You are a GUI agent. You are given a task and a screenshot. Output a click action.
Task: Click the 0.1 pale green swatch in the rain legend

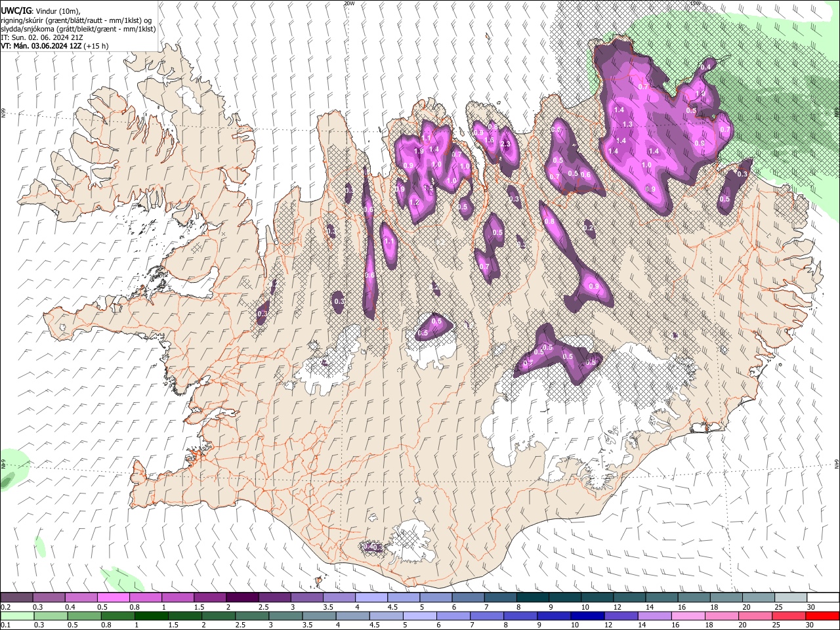17,616
